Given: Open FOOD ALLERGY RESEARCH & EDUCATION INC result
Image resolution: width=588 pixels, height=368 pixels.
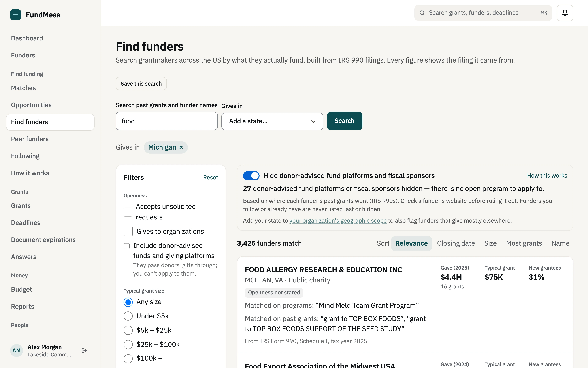Looking at the screenshot, I should [x=323, y=270].
